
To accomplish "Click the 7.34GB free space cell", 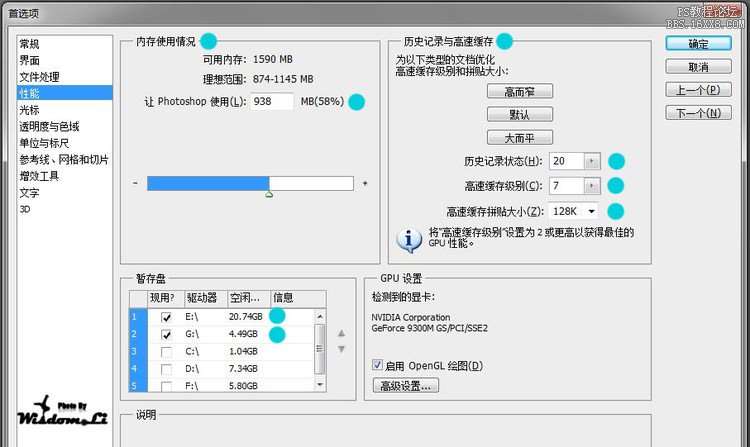I will click(x=243, y=369).
